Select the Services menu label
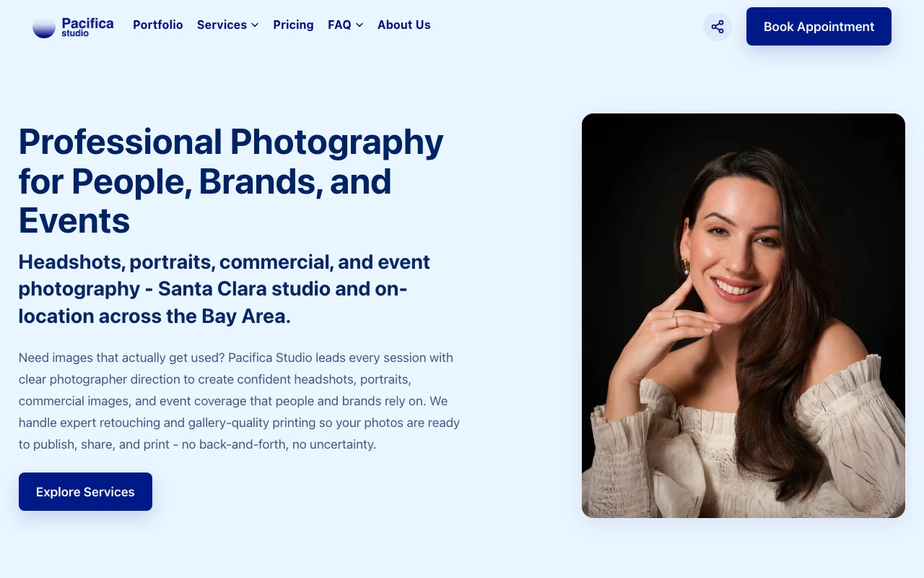 click(222, 25)
